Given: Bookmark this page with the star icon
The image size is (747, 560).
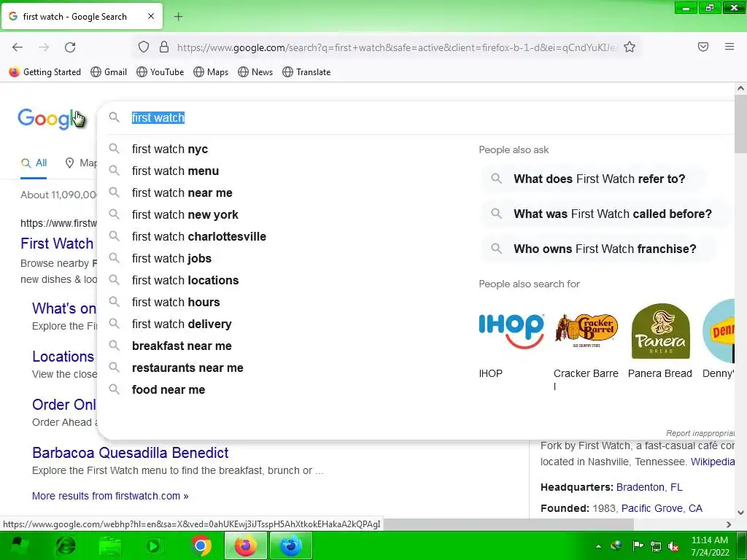Looking at the screenshot, I should pyautogui.click(x=630, y=47).
